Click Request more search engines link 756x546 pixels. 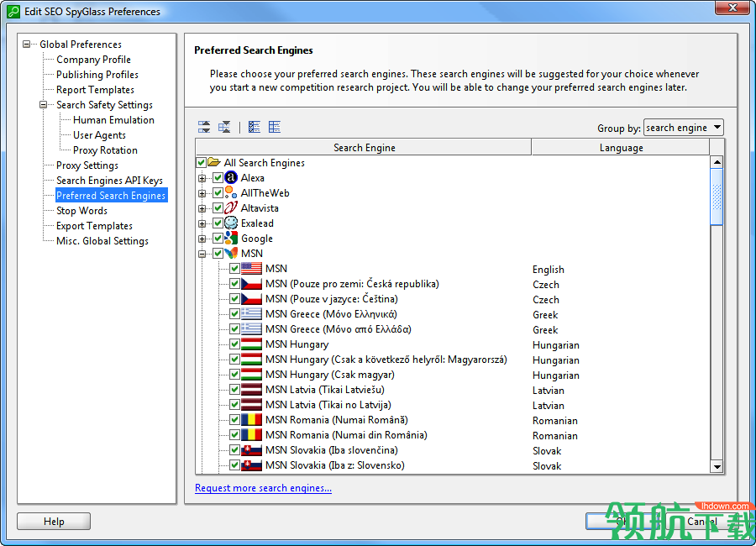pyautogui.click(x=263, y=488)
